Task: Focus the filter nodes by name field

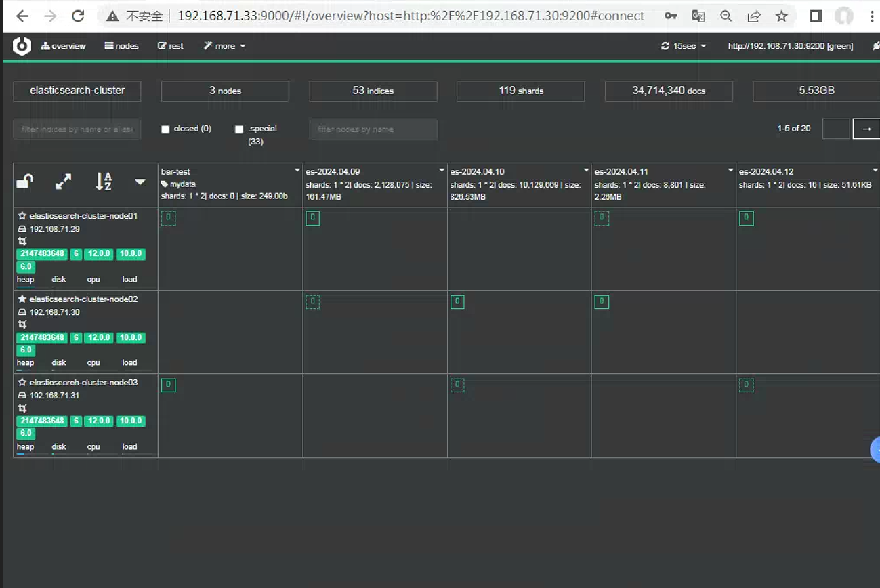Action: 373,129
